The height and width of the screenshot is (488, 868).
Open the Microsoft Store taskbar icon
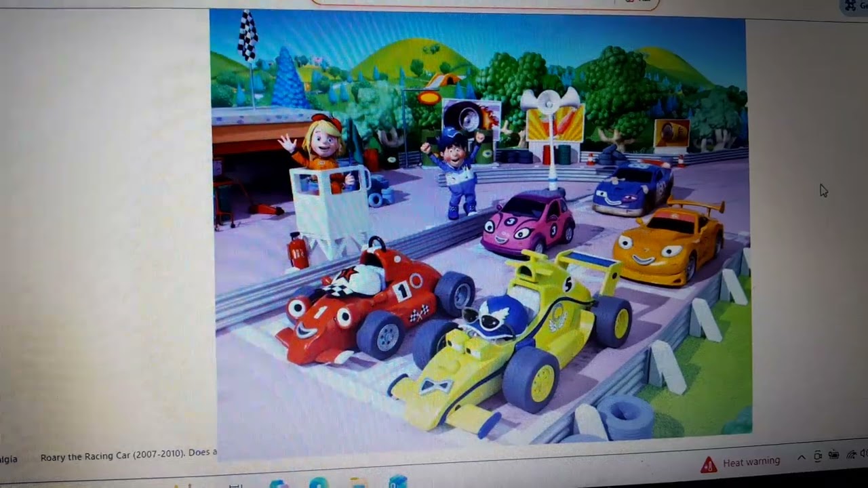pyautogui.click(x=398, y=482)
